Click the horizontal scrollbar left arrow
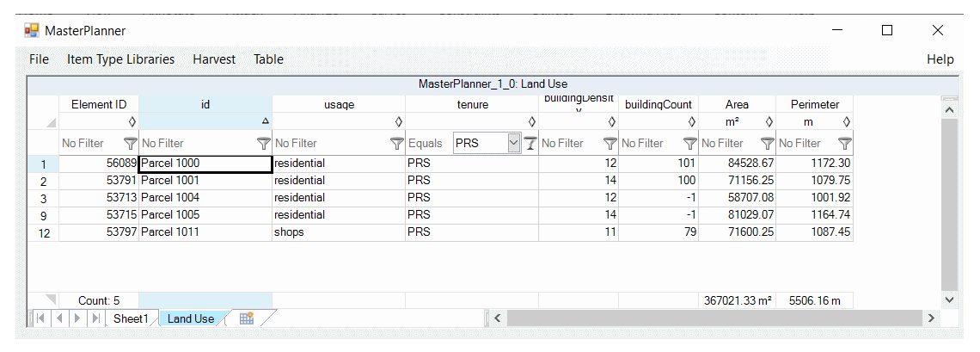 pyautogui.click(x=498, y=318)
